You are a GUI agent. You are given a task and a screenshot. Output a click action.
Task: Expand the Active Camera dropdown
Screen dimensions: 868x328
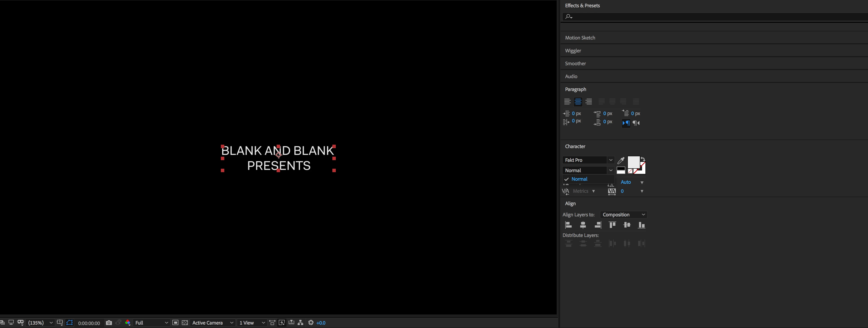point(213,323)
